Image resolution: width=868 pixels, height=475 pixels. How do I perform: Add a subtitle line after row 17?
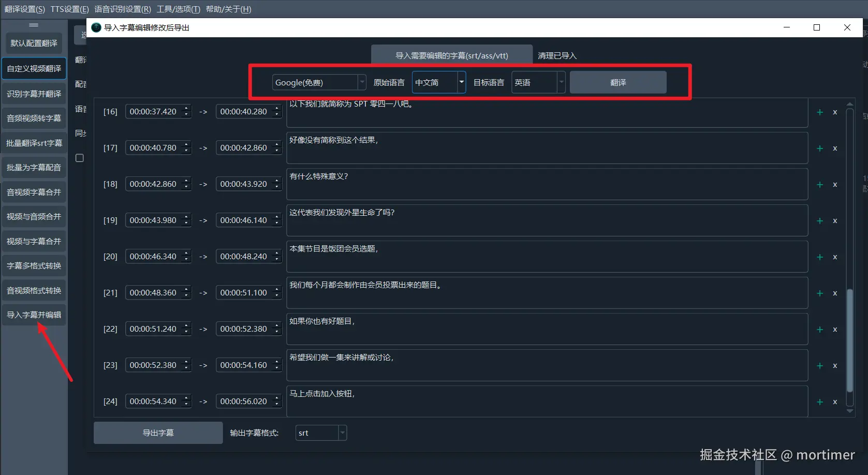point(819,149)
